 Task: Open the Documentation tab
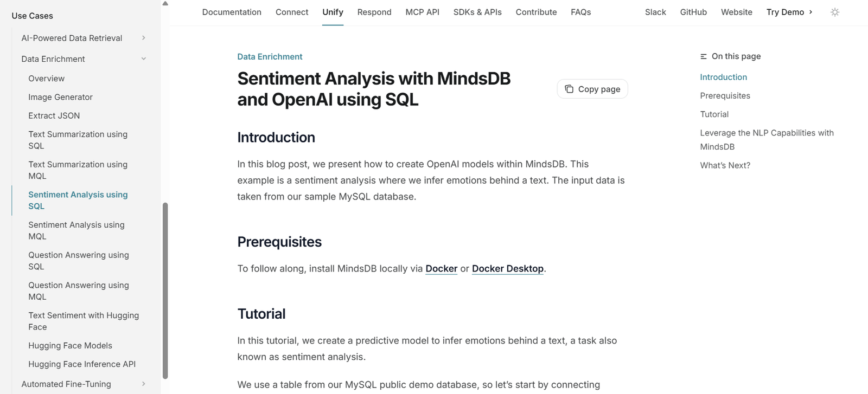coord(232,11)
